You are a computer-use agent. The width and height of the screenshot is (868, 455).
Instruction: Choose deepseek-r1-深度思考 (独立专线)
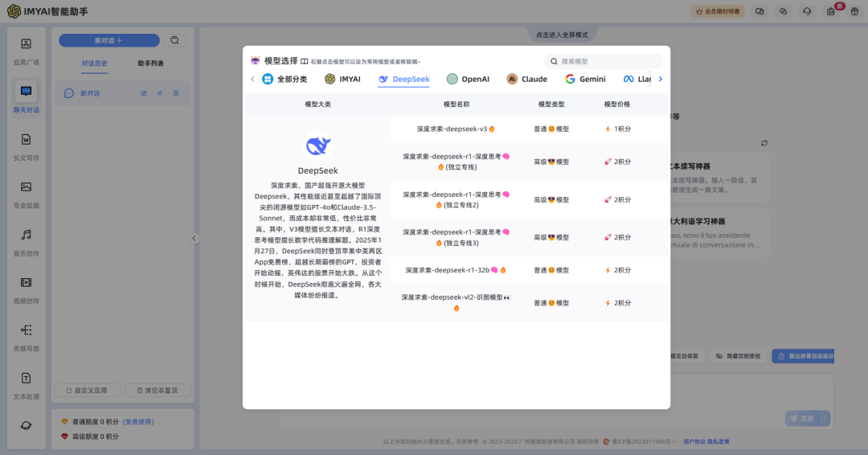click(x=456, y=162)
